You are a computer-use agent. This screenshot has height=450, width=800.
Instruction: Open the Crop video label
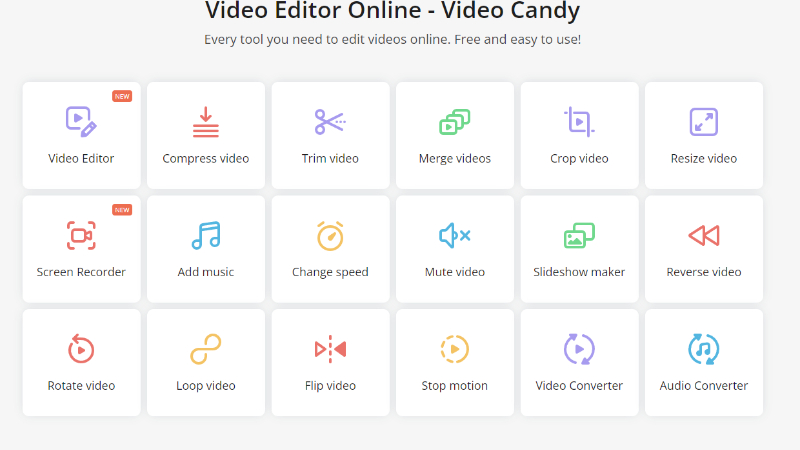click(579, 159)
